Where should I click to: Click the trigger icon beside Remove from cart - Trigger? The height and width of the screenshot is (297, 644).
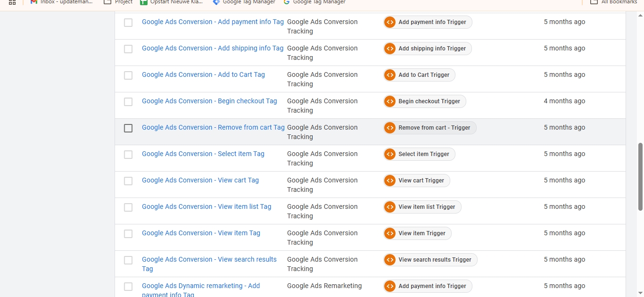click(x=390, y=128)
